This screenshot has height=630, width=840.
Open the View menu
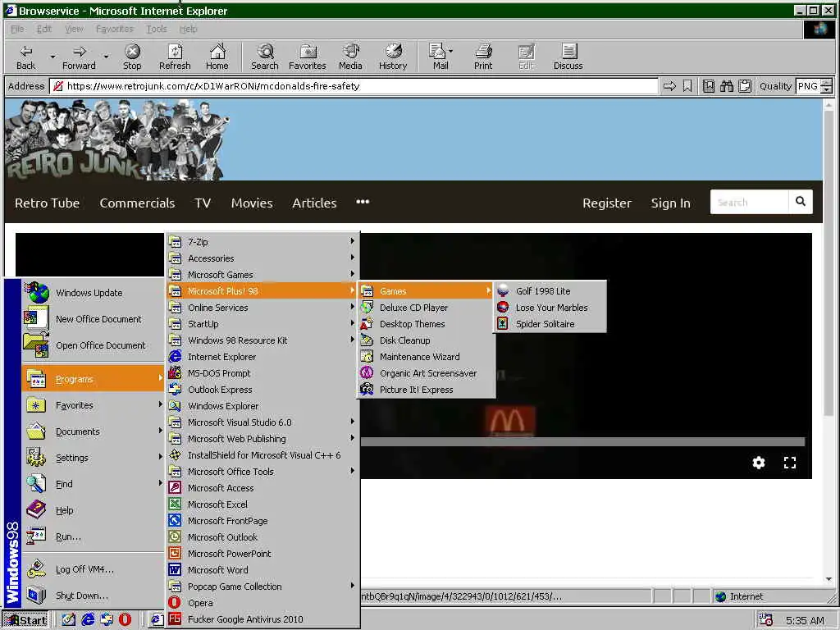[x=74, y=29]
